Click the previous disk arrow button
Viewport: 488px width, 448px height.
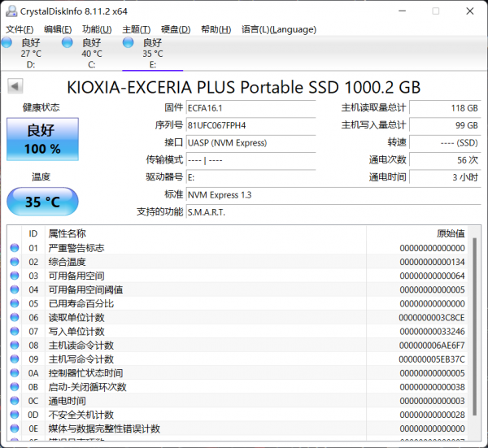click(15, 86)
